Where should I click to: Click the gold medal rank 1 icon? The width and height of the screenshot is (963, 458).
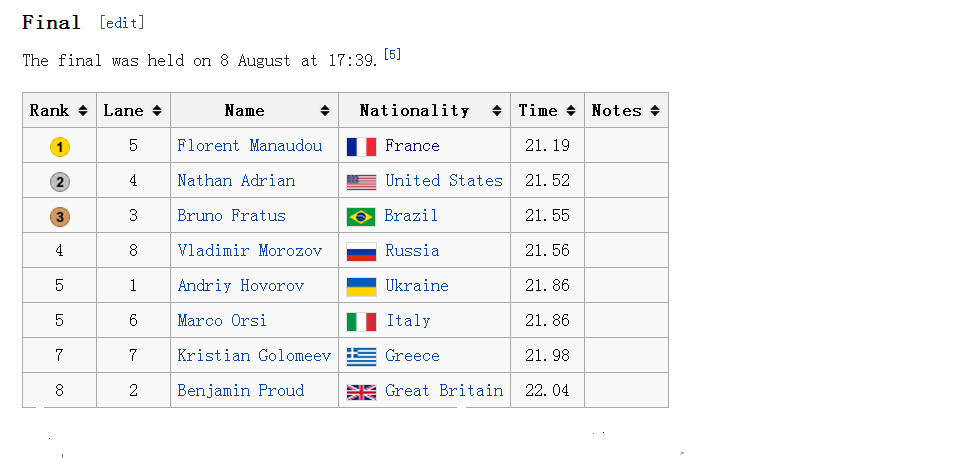pos(60,147)
